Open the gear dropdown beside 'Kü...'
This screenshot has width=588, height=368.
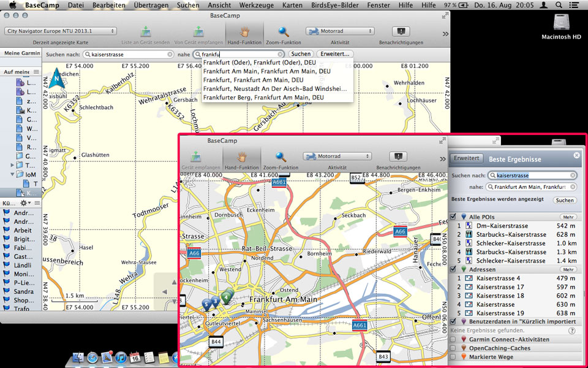pyautogui.click(x=24, y=203)
